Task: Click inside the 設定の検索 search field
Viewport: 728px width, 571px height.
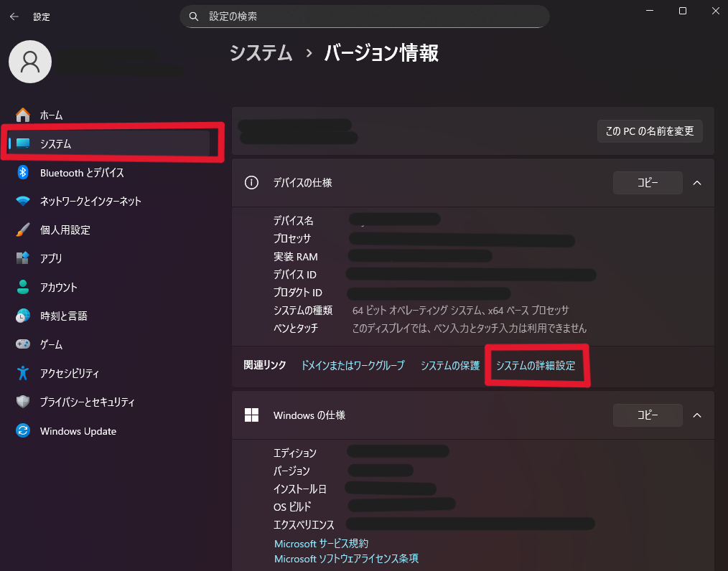Action: pos(364,16)
